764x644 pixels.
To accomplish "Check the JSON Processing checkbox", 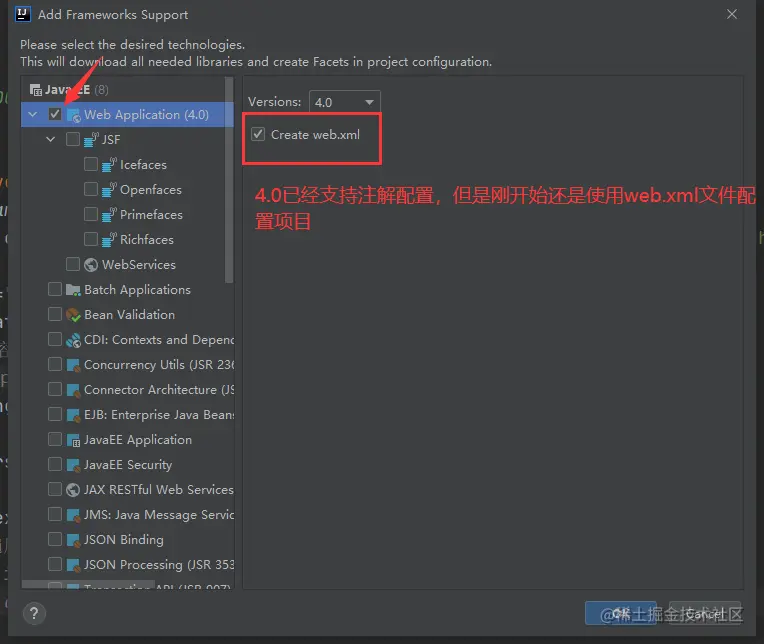I will (55, 564).
